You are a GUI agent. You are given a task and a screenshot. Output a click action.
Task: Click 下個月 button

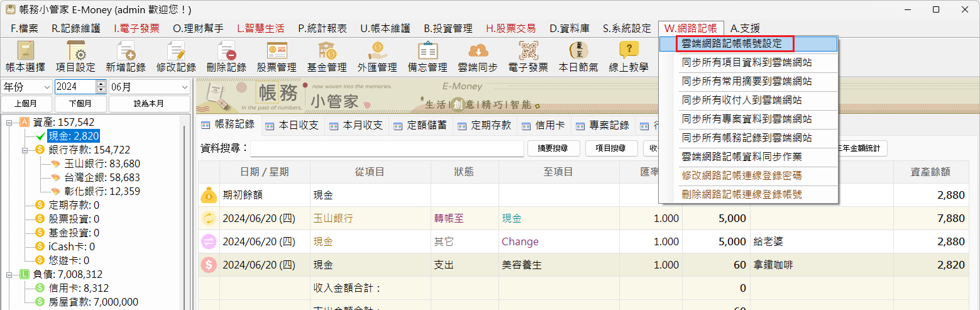(80, 104)
